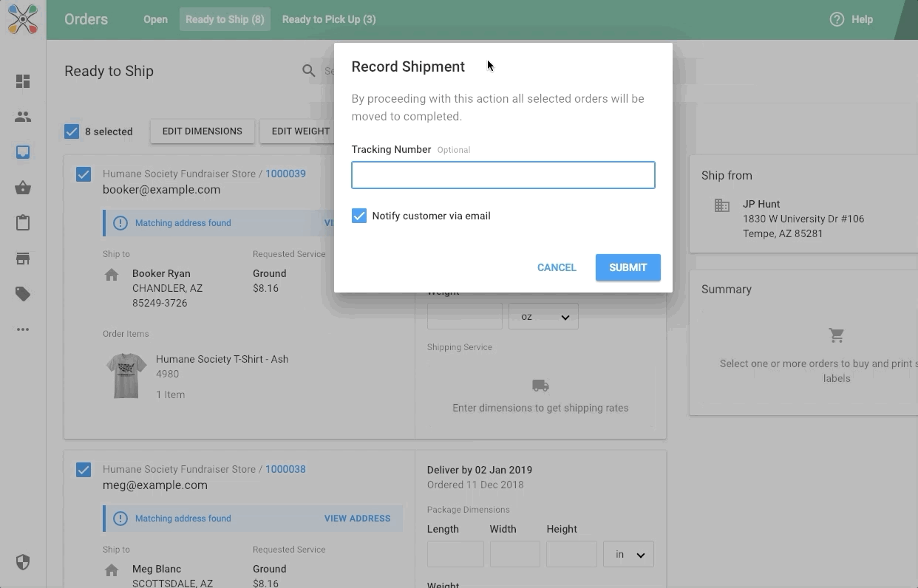Click the cart icon in Summary
The height and width of the screenshot is (588, 918).
pos(837,336)
